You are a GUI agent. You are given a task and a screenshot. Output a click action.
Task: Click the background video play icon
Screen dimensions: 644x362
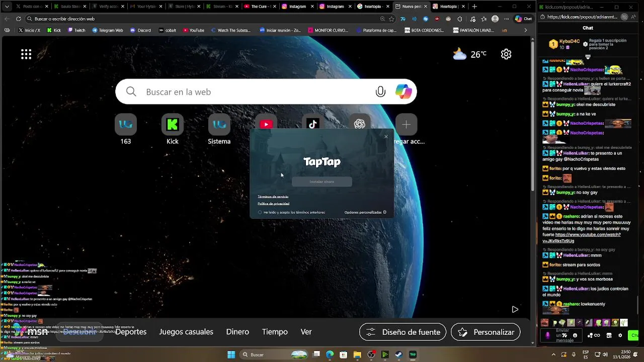click(x=515, y=309)
